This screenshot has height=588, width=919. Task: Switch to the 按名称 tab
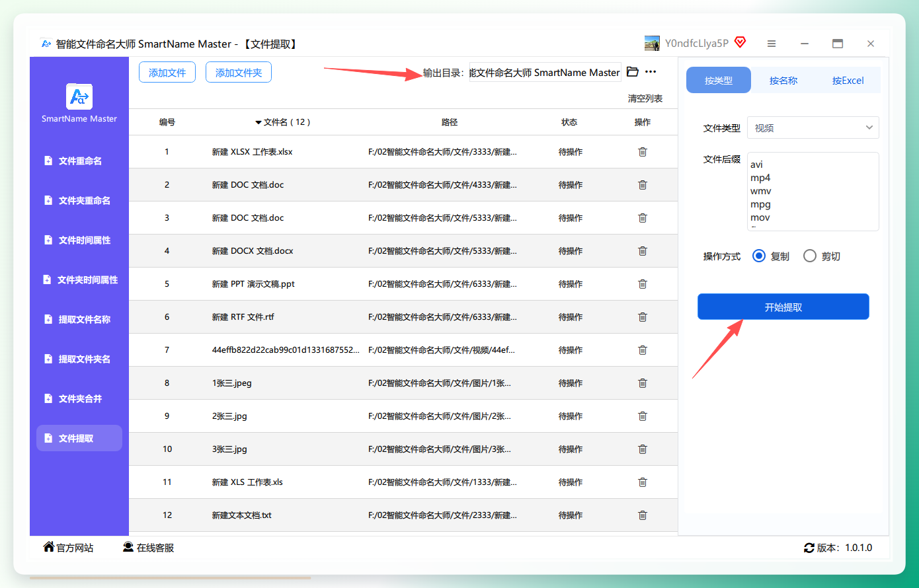pyautogui.click(x=783, y=81)
